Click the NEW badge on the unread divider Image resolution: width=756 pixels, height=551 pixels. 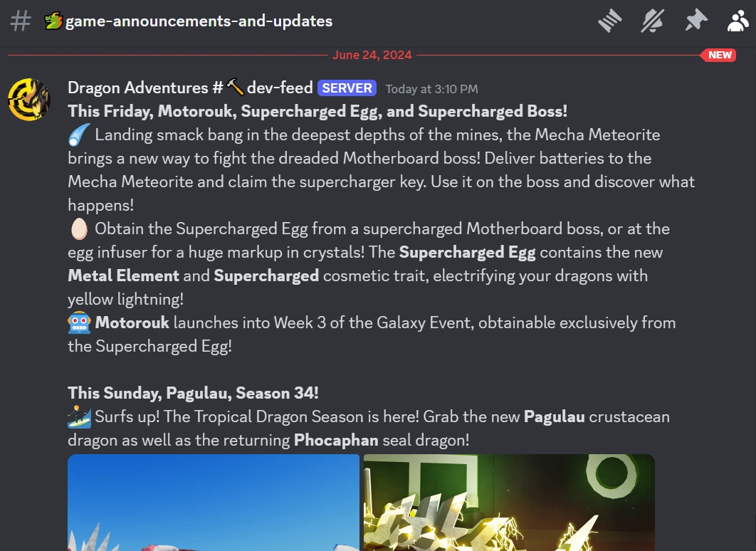(x=720, y=55)
